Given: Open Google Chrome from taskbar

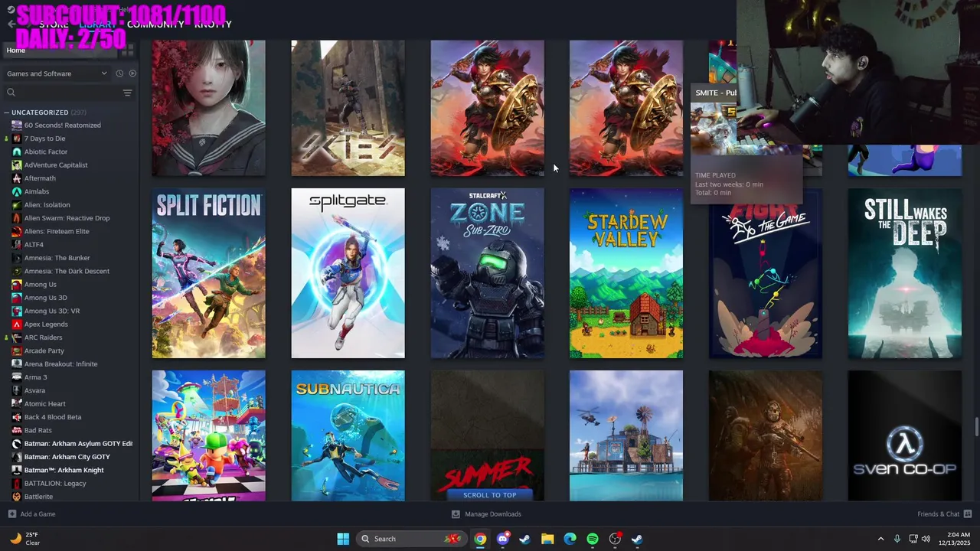Looking at the screenshot, I should (x=479, y=539).
